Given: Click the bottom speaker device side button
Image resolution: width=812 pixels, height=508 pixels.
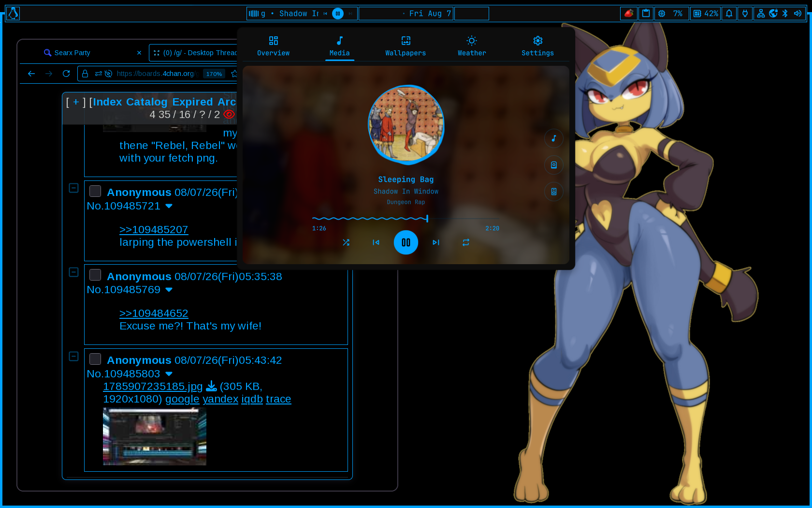Looking at the screenshot, I should tap(554, 192).
